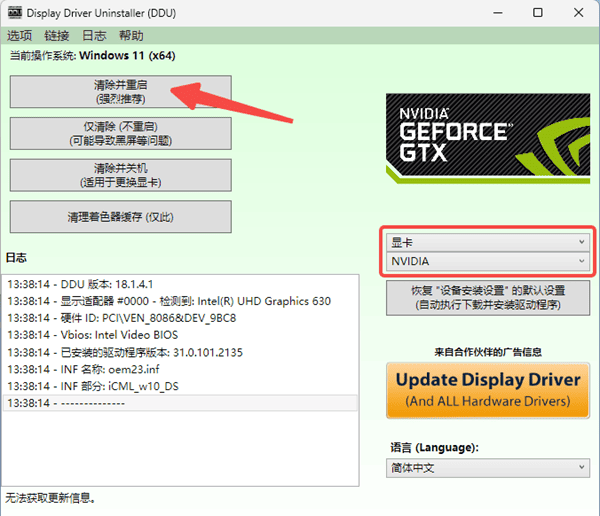Click the Update Display Driver ad banner
This screenshot has width=600, height=516.
[489, 389]
